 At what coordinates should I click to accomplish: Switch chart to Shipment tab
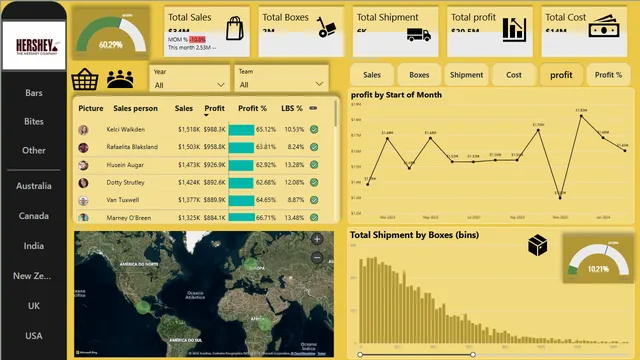coord(467,75)
